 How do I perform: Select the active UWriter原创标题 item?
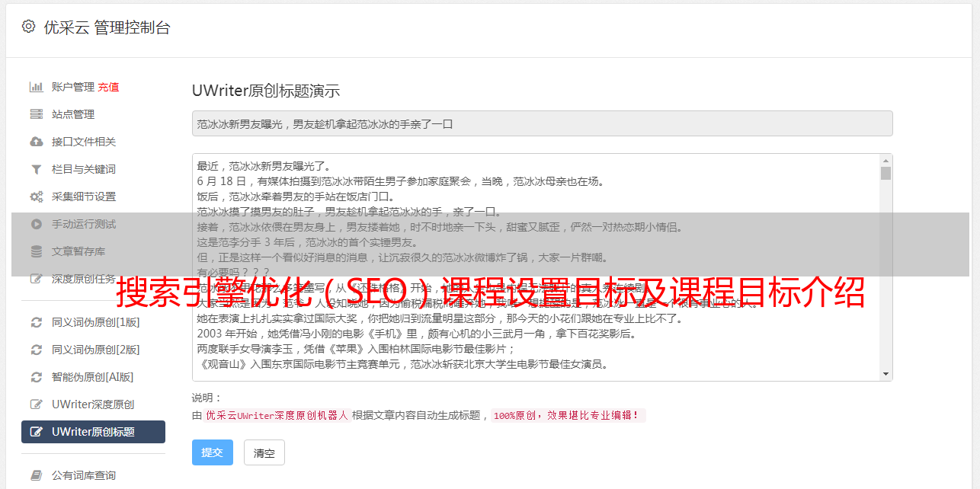pyautogui.click(x=93, y=432)
